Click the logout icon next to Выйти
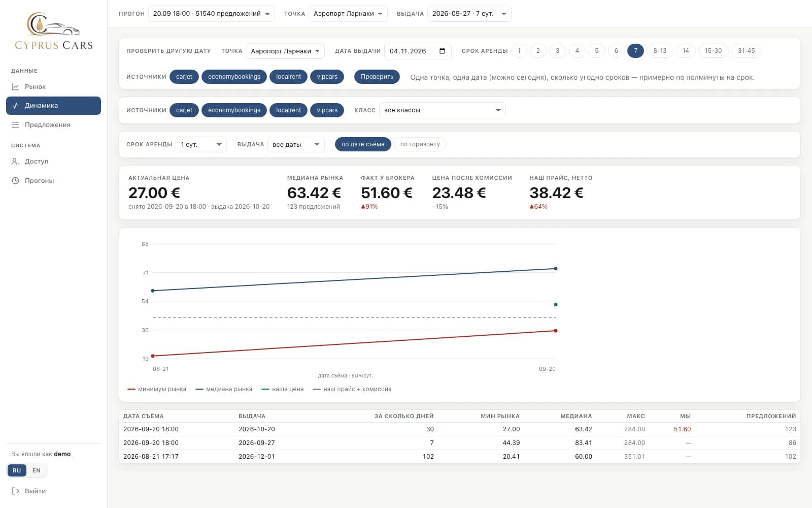The image size is (812, 508). [16, 491]
